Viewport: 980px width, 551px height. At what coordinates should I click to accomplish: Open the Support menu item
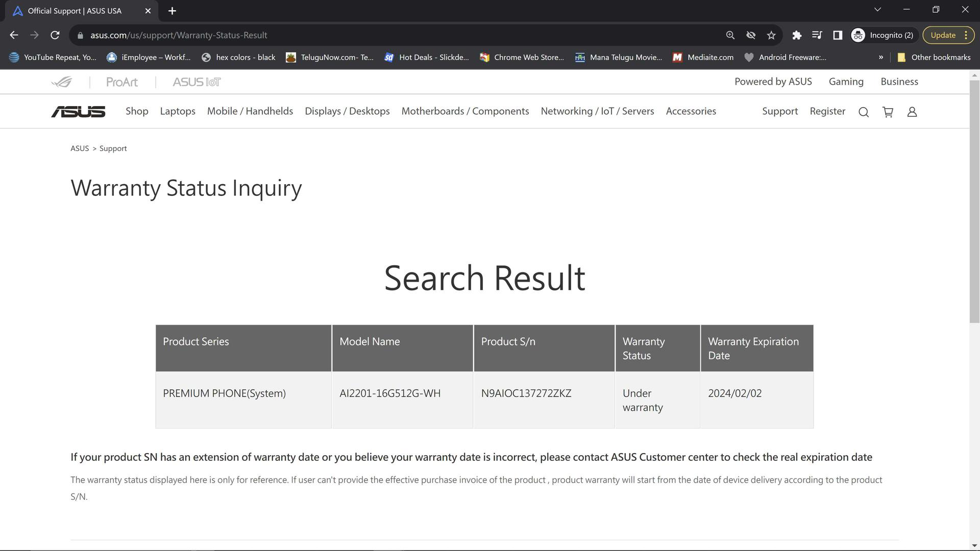779,111
